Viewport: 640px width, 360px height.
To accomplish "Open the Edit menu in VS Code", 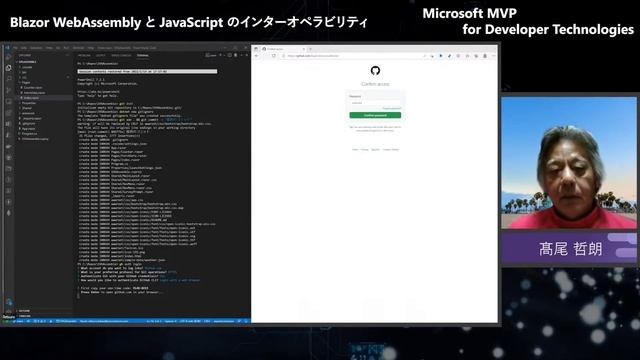I will (24, 48).
